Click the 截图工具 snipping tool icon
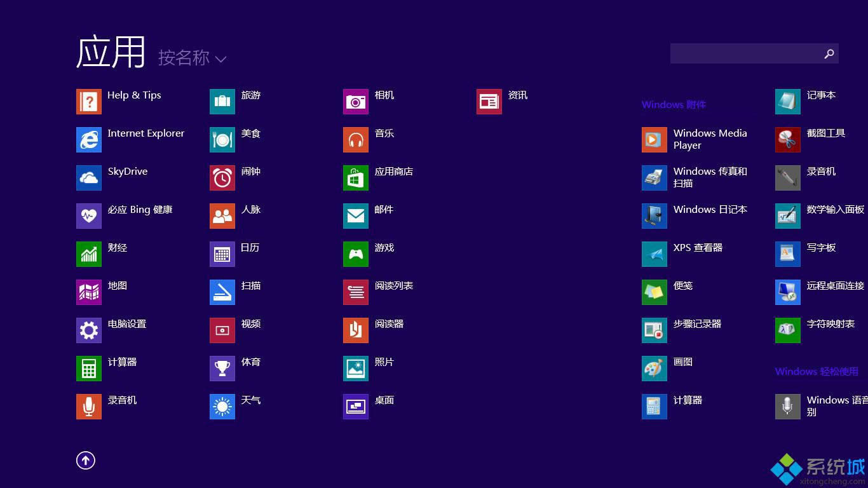 tap(788, 140)
